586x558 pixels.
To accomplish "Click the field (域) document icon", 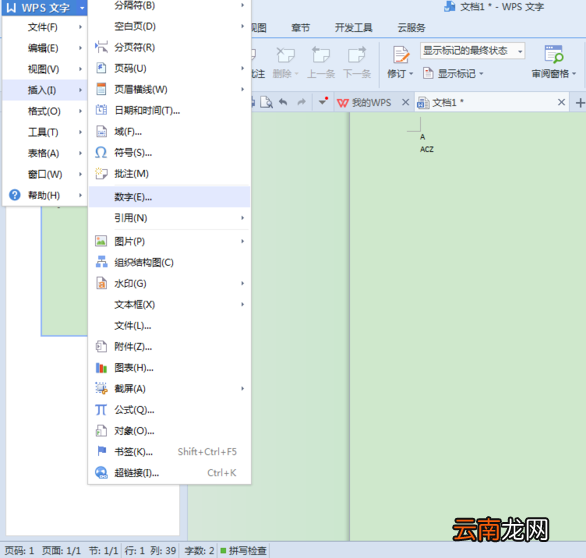I will coord(101,131).
